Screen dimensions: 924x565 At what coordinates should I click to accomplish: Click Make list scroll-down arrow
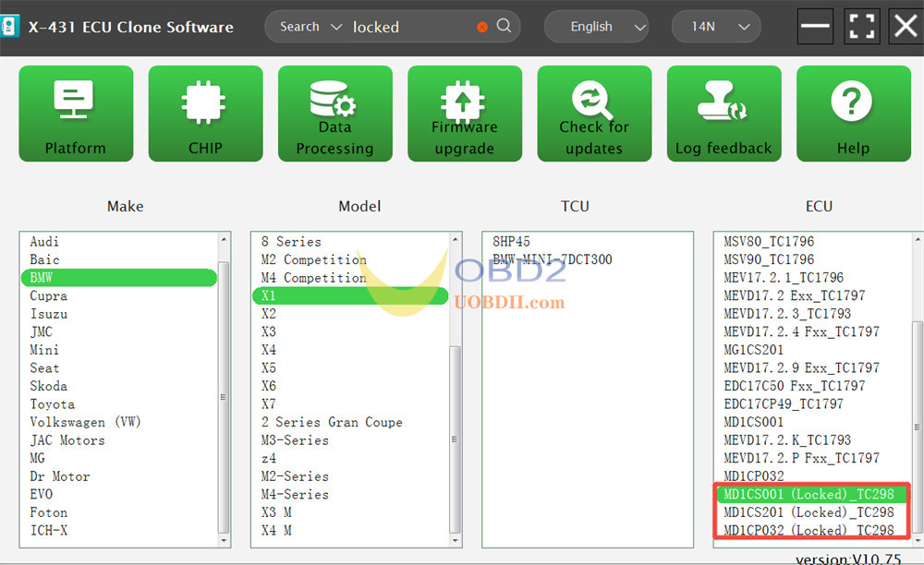coord(224,540)
